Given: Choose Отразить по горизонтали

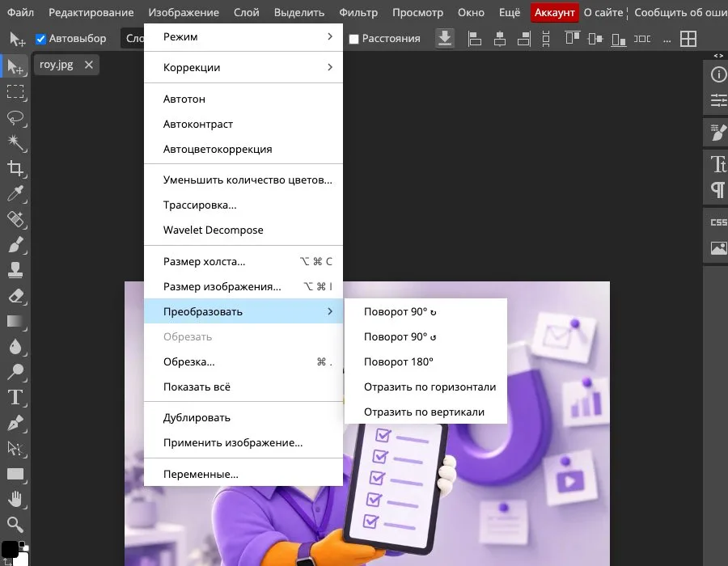Looking at the screenshot, I should point(425,387).
